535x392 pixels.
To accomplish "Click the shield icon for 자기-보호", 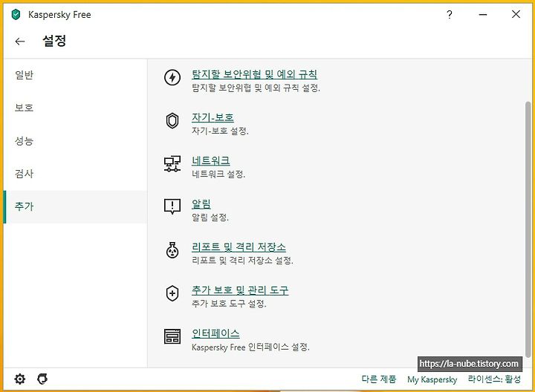I will 172,121.
